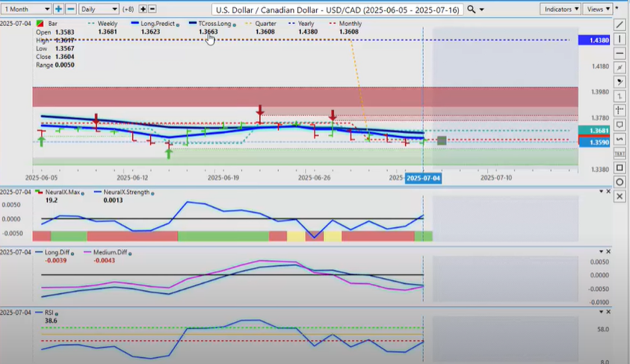The height and width of the screenshot is (364, 630).
Task: Select the rectangle shape drawing tool
Action: pos(620,167)
